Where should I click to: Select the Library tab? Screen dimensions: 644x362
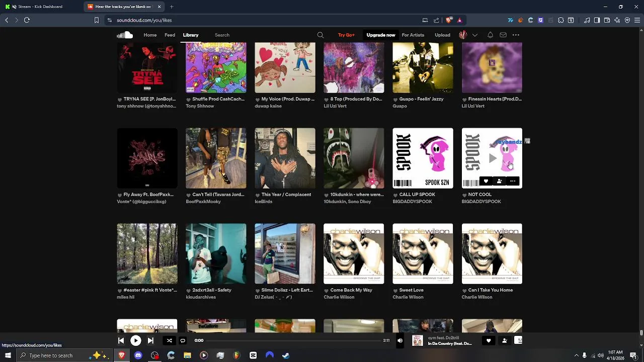(191, 35)
